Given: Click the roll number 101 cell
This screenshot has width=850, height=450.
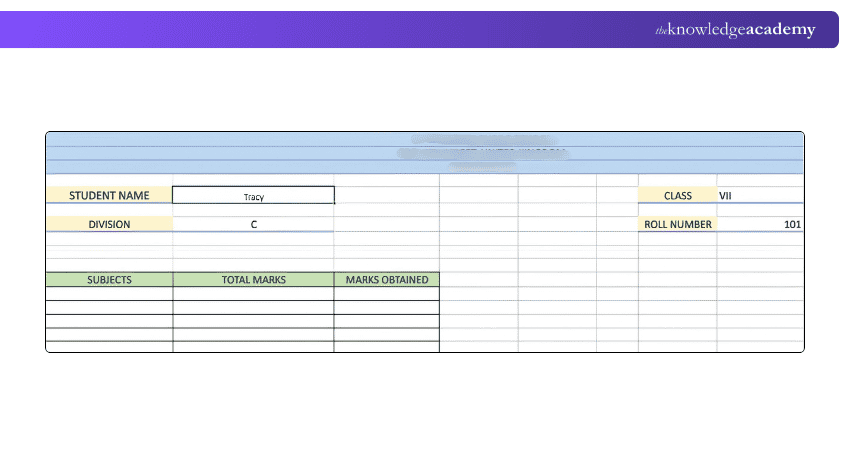Looking at the screenshot, I should 760,224.
